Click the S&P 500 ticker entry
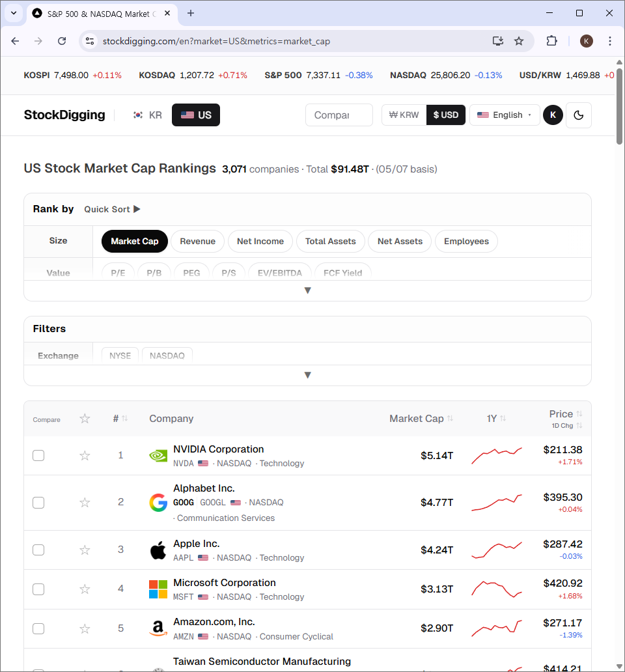This screenshot has width=625, height=672. click(x=318, y=76)
